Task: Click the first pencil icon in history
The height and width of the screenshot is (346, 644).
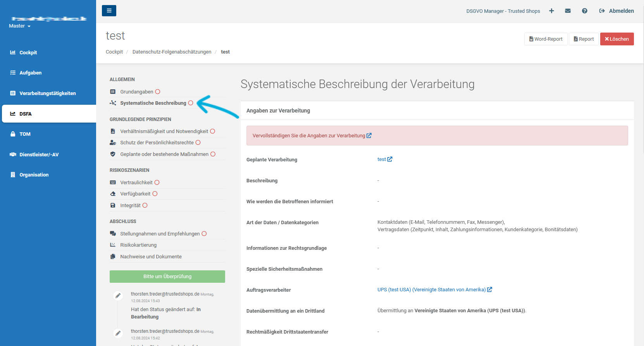Action: click(118, 296)
